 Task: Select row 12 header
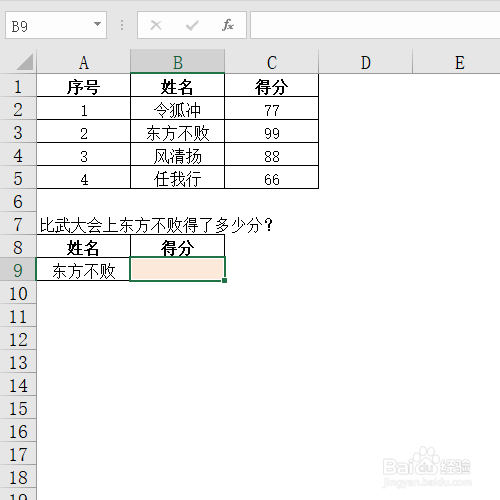pyautogui.click(x=18, y=339)
